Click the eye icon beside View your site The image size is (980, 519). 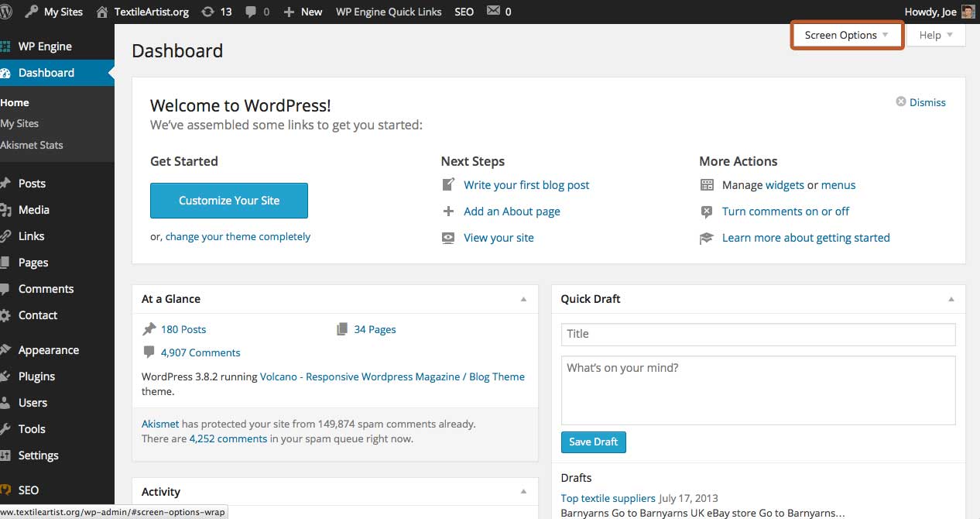[448, 238]
